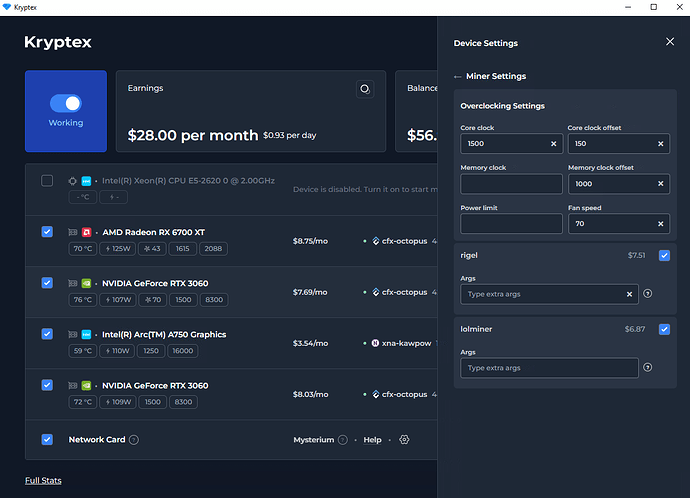
Task: Maximize the Kryptex window
Action: point(653,7)
